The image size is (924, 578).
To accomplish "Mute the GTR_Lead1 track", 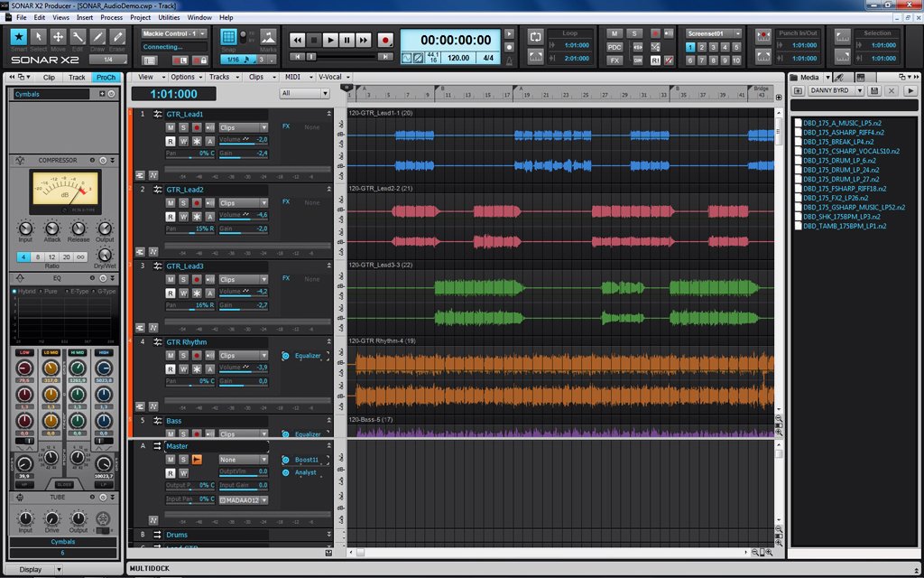I will [171, 127].
